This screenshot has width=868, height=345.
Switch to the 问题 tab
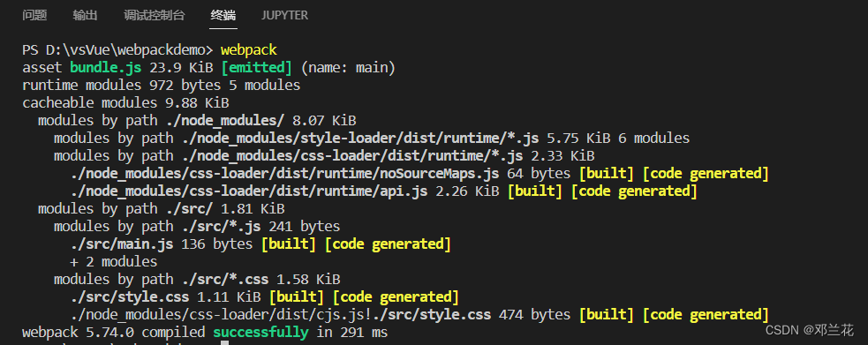[x=34, y=16]
